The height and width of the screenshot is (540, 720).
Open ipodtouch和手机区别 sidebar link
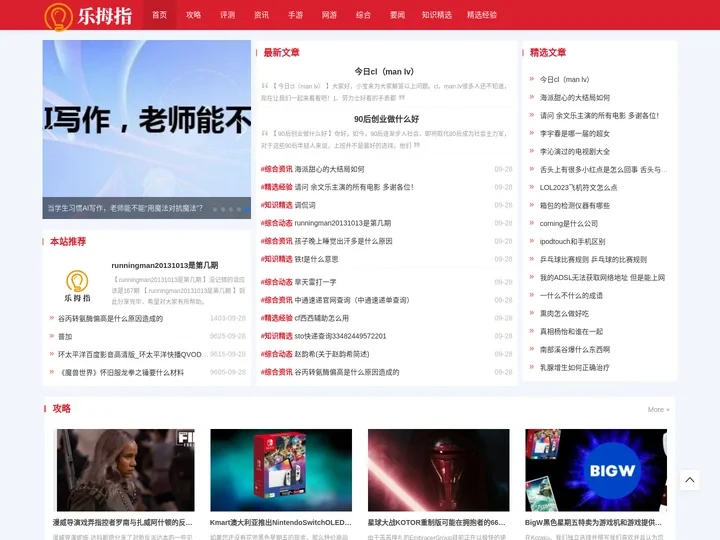tap(572, 242)
